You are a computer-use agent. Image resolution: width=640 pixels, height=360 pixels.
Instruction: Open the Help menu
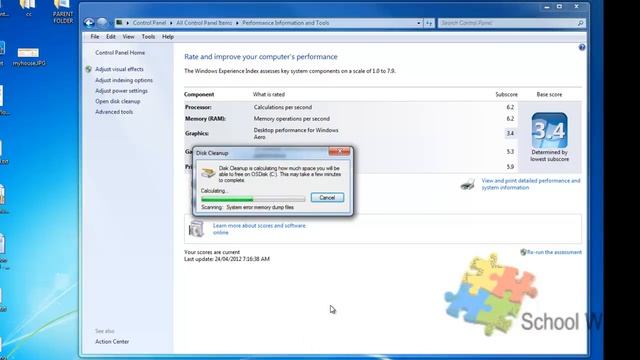pos(168,37)
